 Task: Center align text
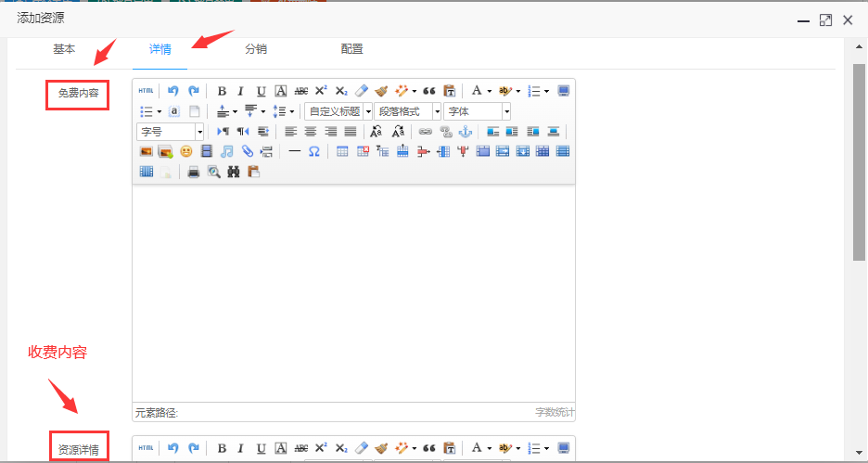(x=311, y=132)
